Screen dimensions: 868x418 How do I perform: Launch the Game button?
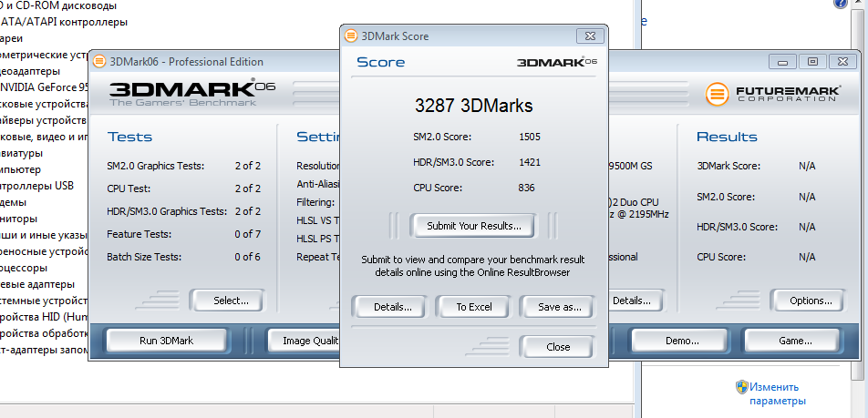(795, 341)
